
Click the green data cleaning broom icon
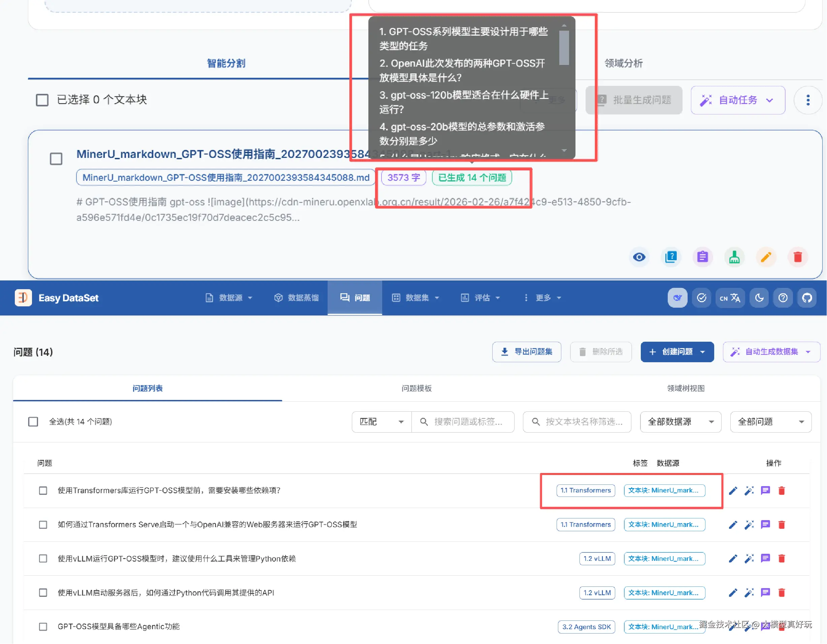734,257
